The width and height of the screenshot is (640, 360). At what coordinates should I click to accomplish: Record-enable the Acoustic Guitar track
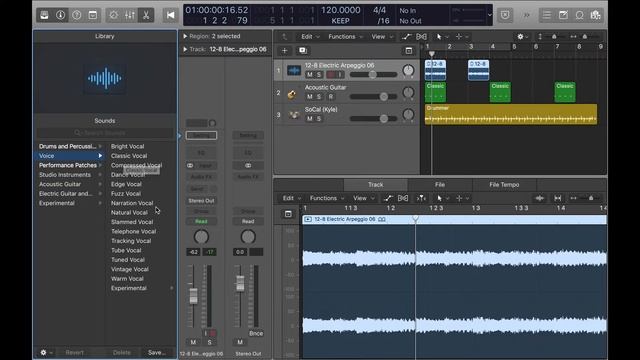coord(331,97)
